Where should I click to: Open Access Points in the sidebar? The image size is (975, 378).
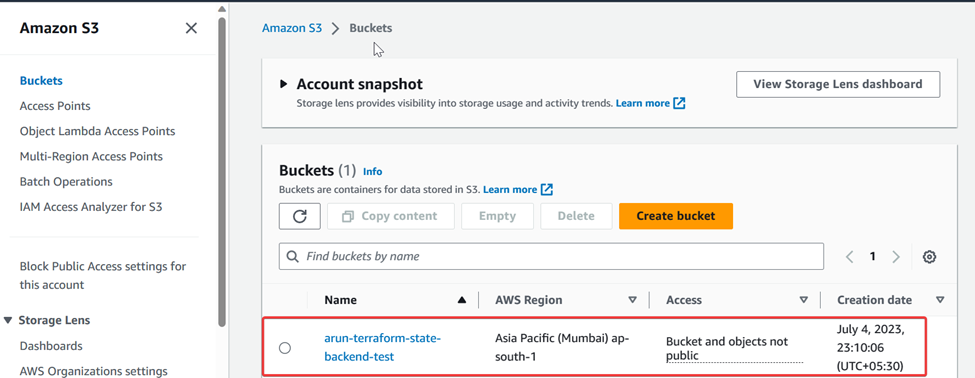point(55,106)
